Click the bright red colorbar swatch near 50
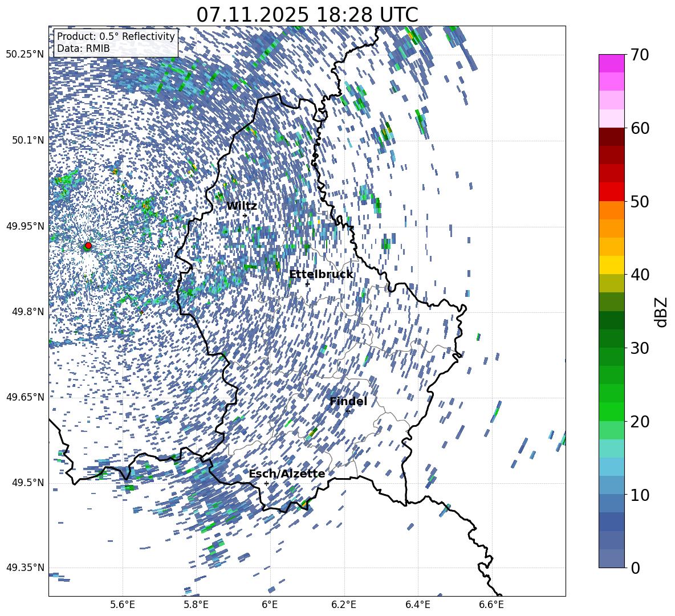The height and width of the screenshot is (616, 675). [611, 192]
